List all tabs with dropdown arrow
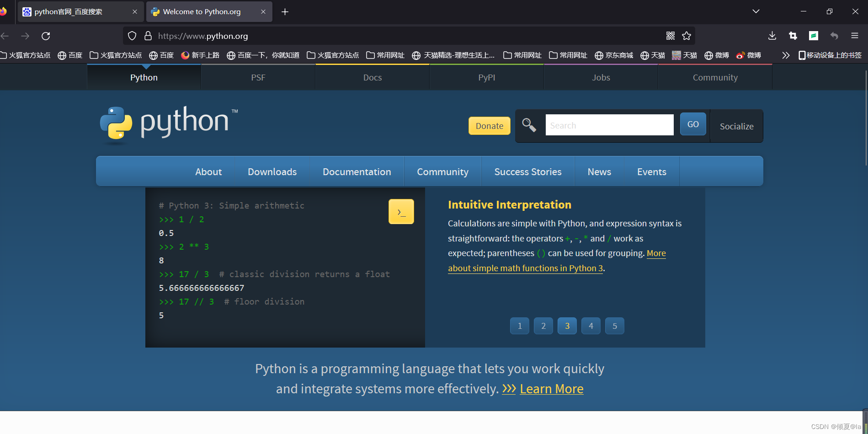 756,11
